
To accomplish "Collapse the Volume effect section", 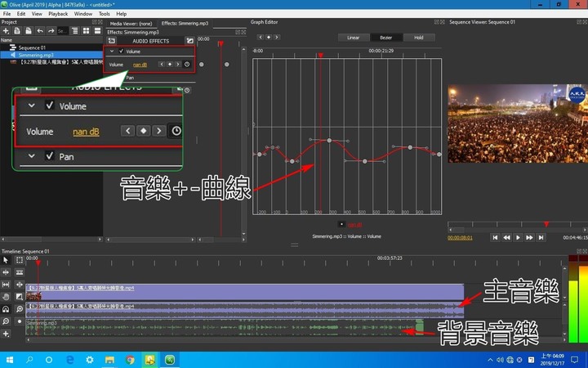I will (112, 51).
